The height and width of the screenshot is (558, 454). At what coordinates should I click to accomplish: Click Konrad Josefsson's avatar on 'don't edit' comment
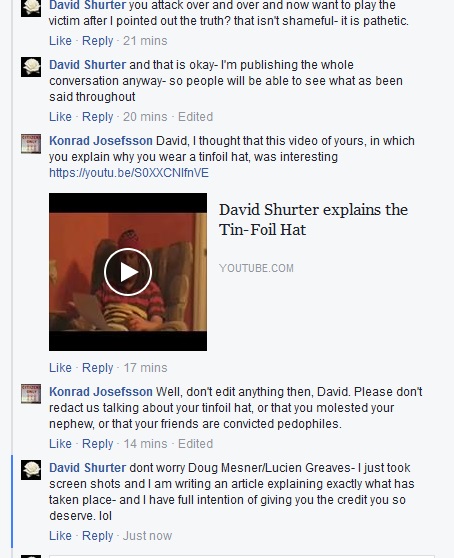coord(31,394)
